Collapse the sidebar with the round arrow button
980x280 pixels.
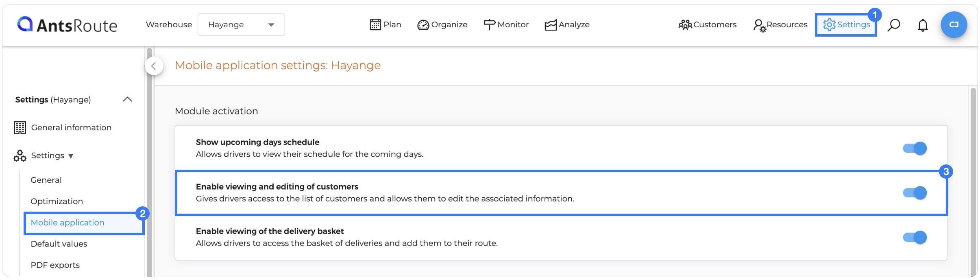tap(154, 66)
